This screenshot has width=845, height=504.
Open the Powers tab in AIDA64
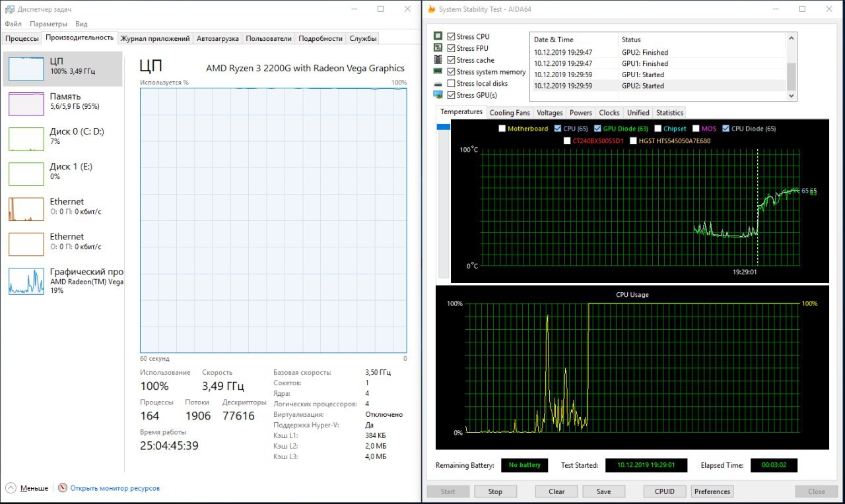coord(581,113)
